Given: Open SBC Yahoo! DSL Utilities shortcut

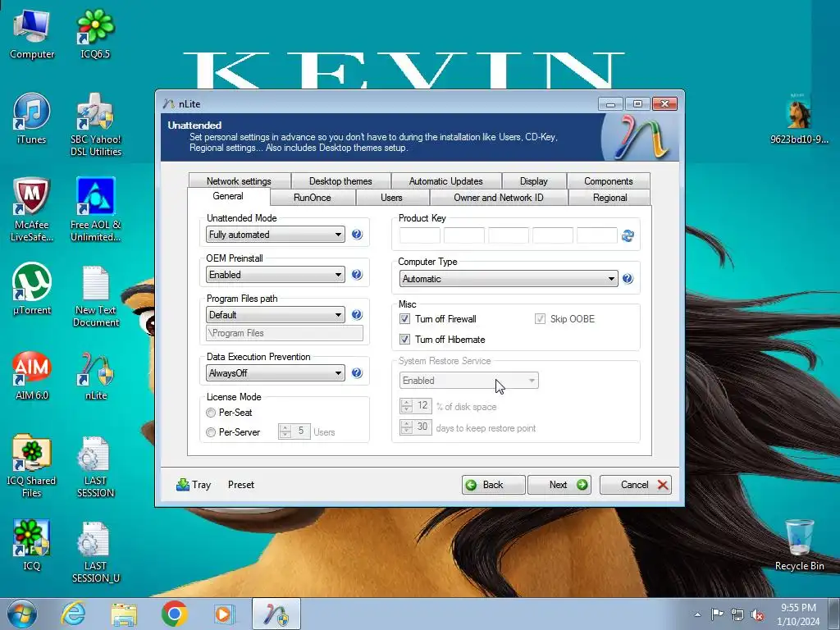Looking at the screenshot, I should click(95, 125).
